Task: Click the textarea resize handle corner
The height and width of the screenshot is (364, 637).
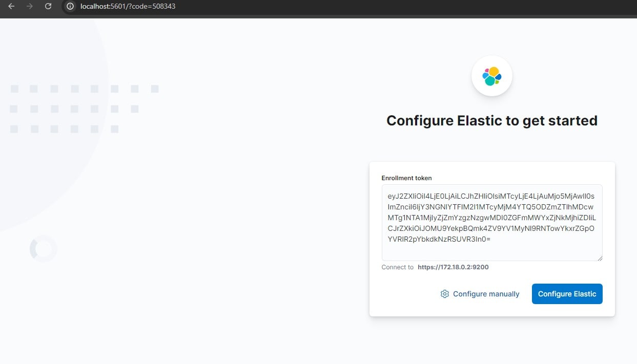Action: click(x=600, y=258)
